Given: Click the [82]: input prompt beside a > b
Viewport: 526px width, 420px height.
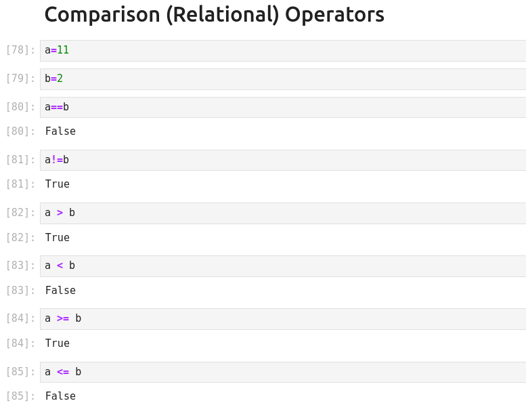Looking at the screenshot, I should tap(20, 213).
